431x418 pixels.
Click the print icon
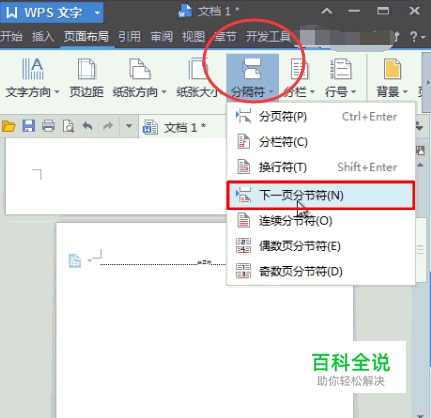pos(48,126)
